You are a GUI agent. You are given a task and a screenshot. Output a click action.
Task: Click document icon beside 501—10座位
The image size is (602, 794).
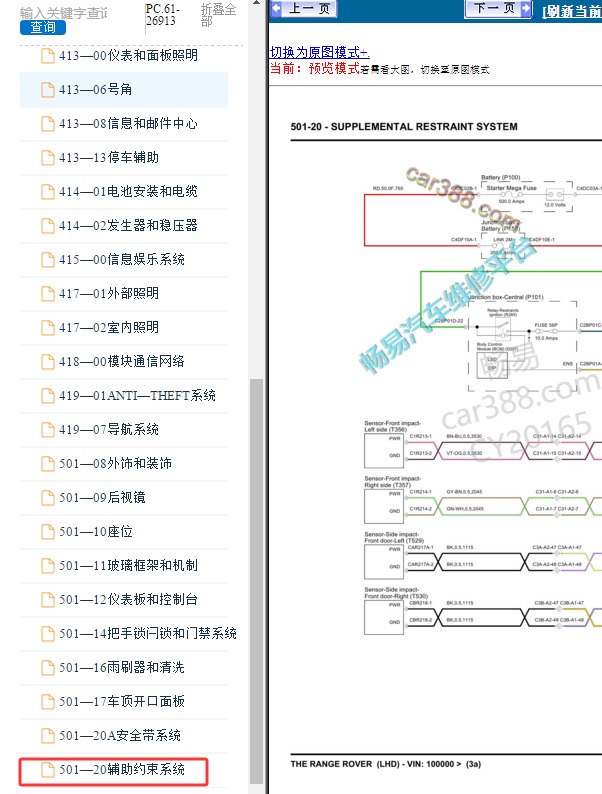48,532
